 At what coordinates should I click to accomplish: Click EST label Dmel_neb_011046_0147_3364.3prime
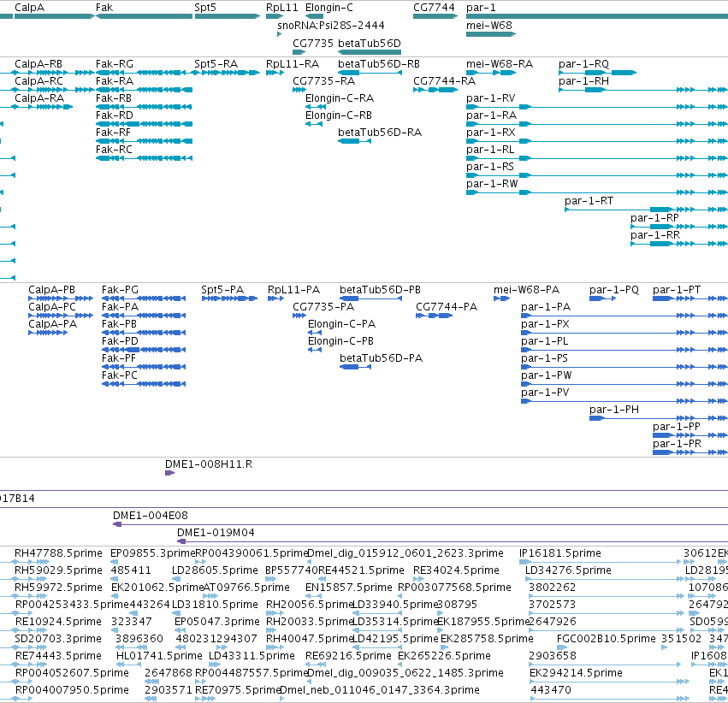(379, 689)
